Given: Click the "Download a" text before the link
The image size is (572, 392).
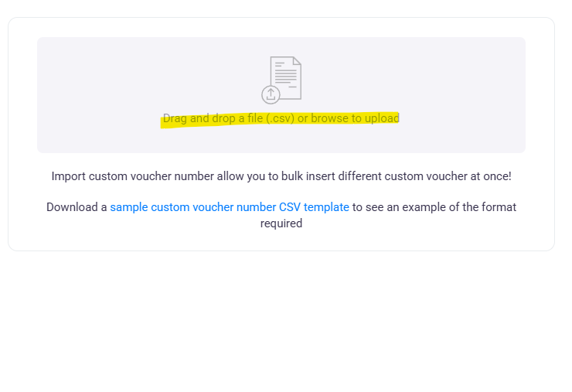Looking at the screenshot, I should pos(77,207).
